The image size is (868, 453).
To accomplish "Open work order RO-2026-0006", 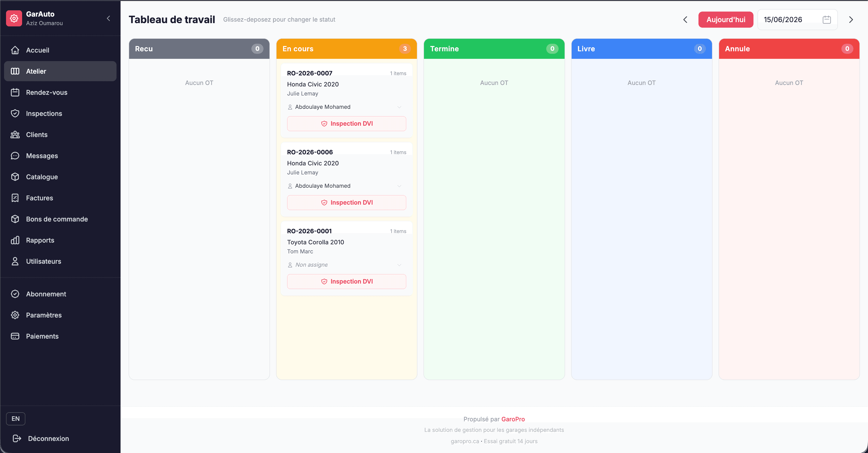I will (310, 152).
